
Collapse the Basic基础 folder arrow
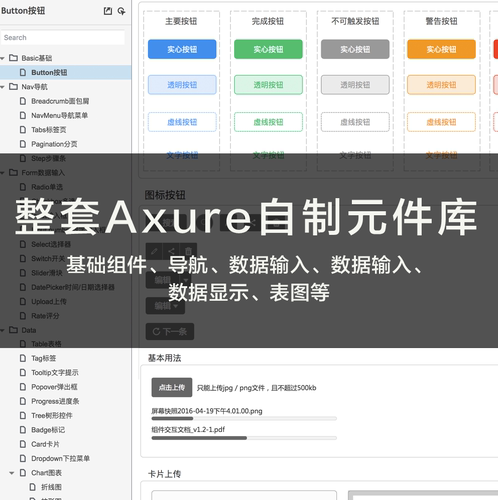pos(3,58)
